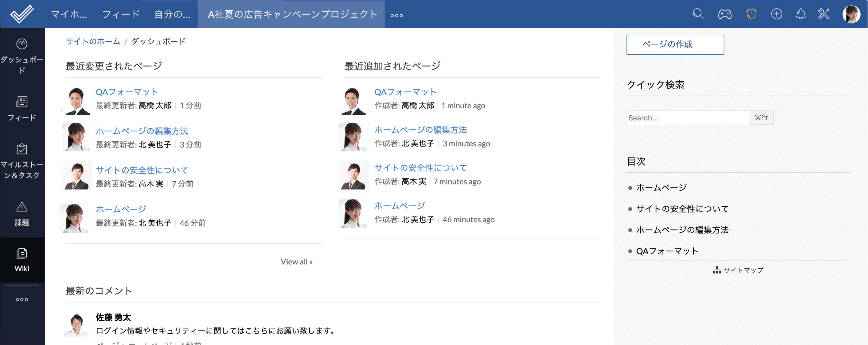Viewport: 868px width, 345px height.
Task: Click 佐藤 勇太's comment avatar
Action: (77, 325)
